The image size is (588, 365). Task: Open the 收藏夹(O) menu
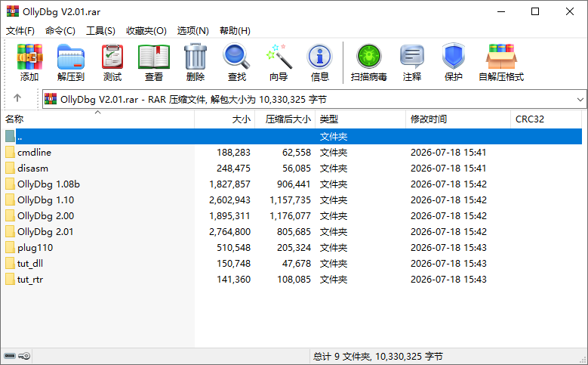click(x=146, y=31)
